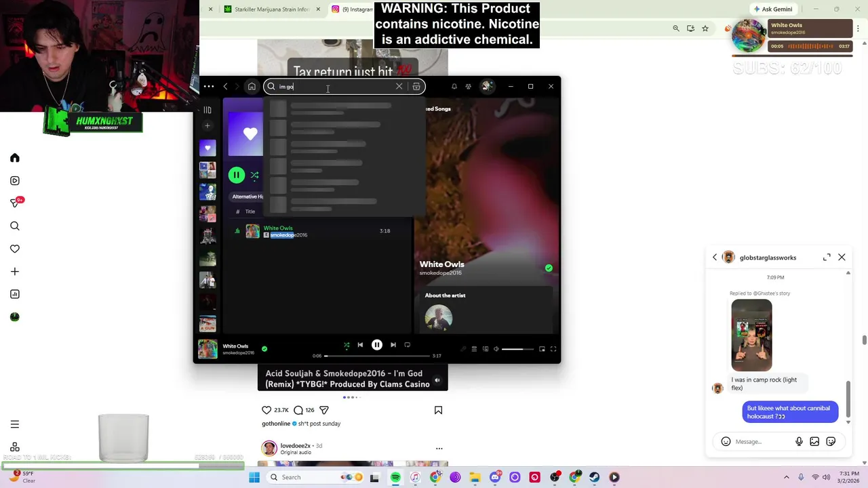Screen dimensions: 868x488
Task: Toggle shuffle in the bottom player
Action: 347,345
